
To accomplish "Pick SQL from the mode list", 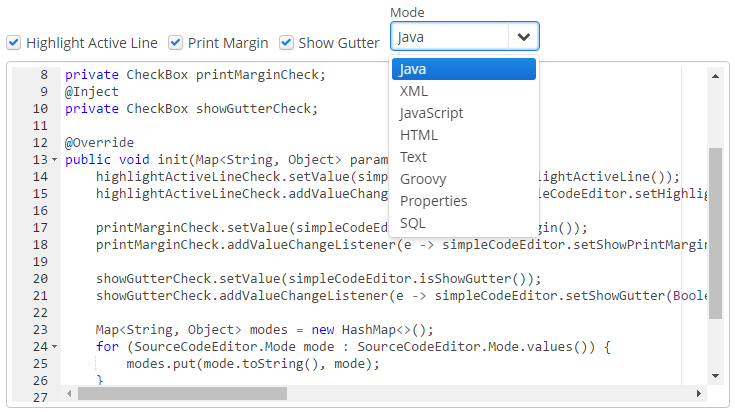I will point(464,223).
